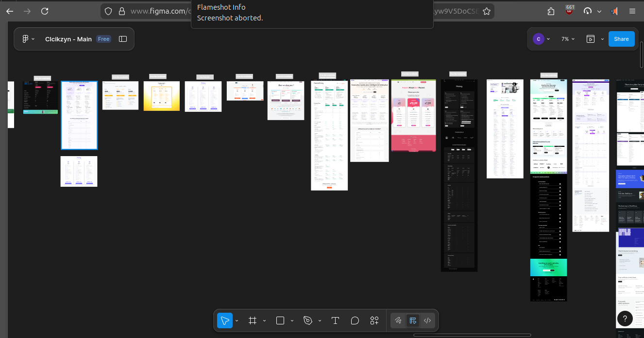This screenshot has width=644, height=338.
Task: Open the user avatar C menu
Action: (538, 39)
